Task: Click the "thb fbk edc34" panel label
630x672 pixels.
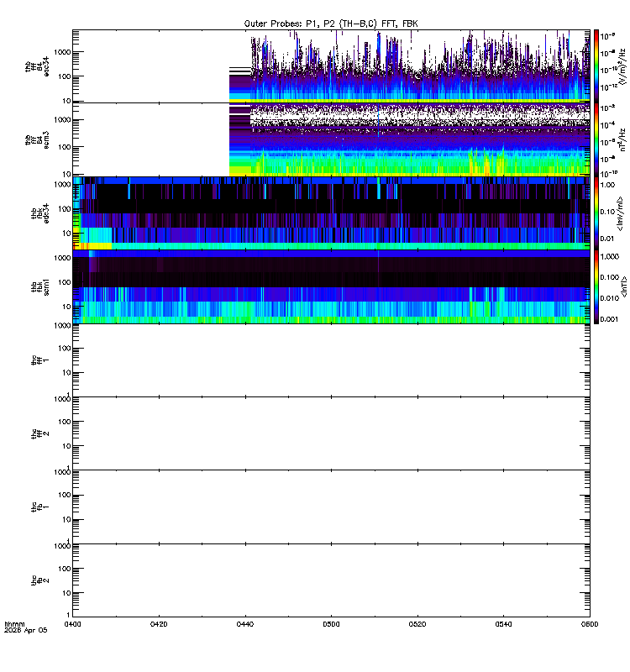Action: [x=40, y=213]
